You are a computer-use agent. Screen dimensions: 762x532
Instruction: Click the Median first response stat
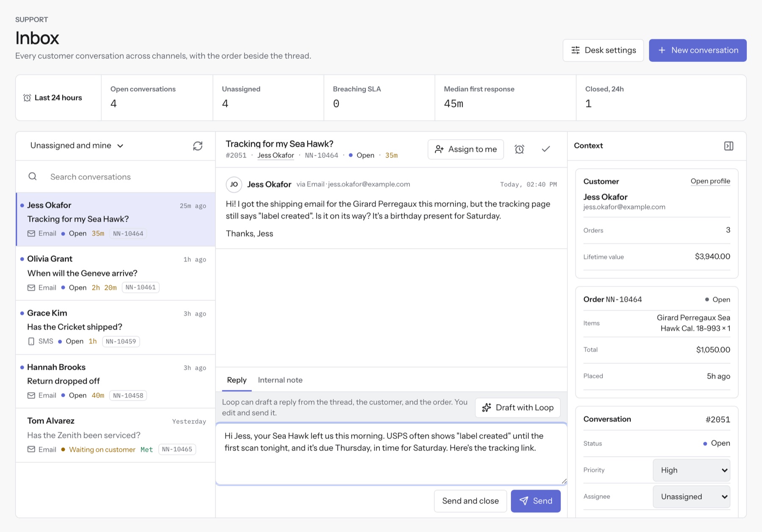[x=505, y=98]
